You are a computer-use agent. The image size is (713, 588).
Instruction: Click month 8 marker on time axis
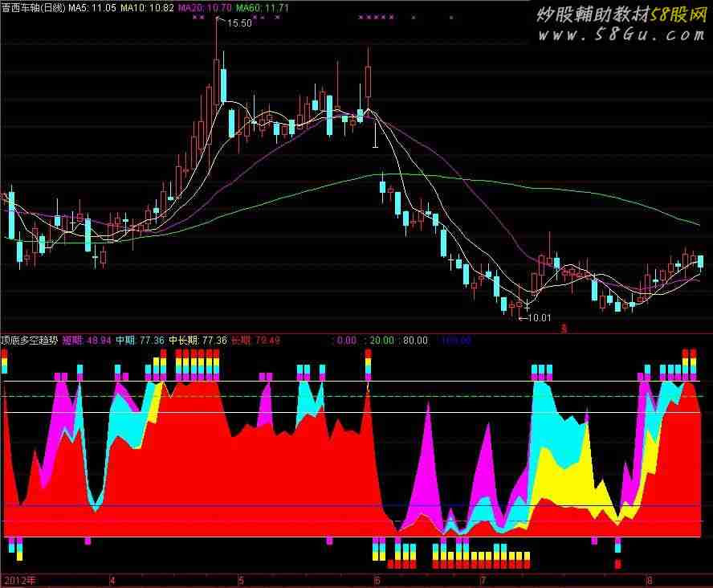click(649, 578)
